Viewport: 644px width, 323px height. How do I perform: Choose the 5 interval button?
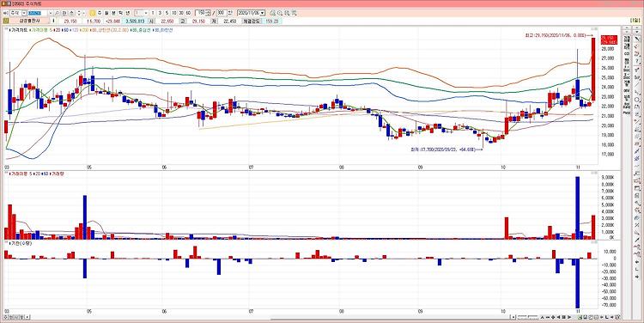point(167,13)
